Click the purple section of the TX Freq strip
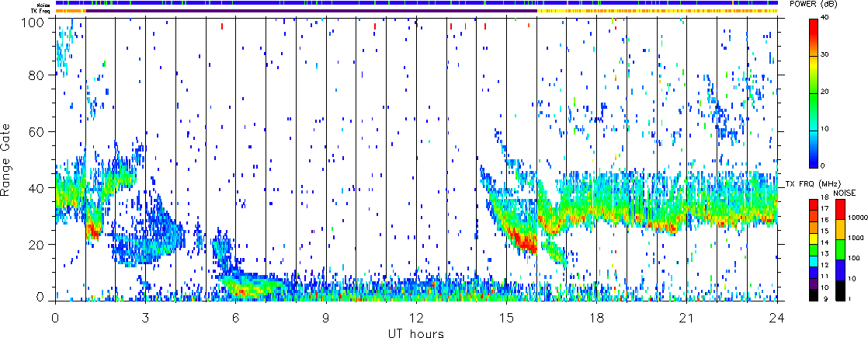 click(311, 11)
